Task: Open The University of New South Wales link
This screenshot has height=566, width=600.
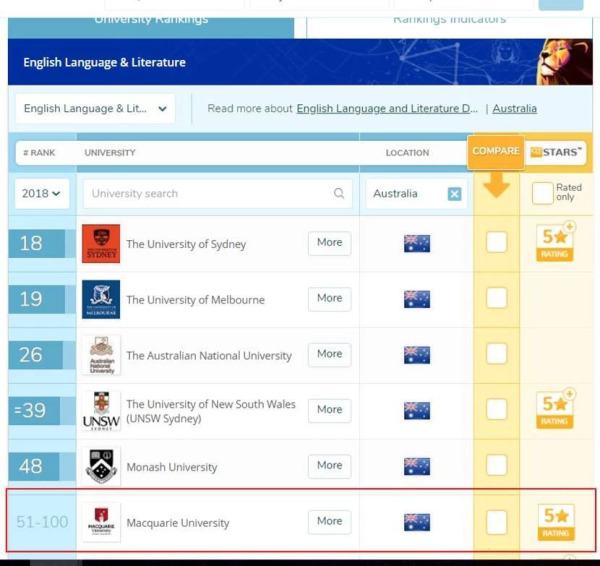Action: [211, 411]
